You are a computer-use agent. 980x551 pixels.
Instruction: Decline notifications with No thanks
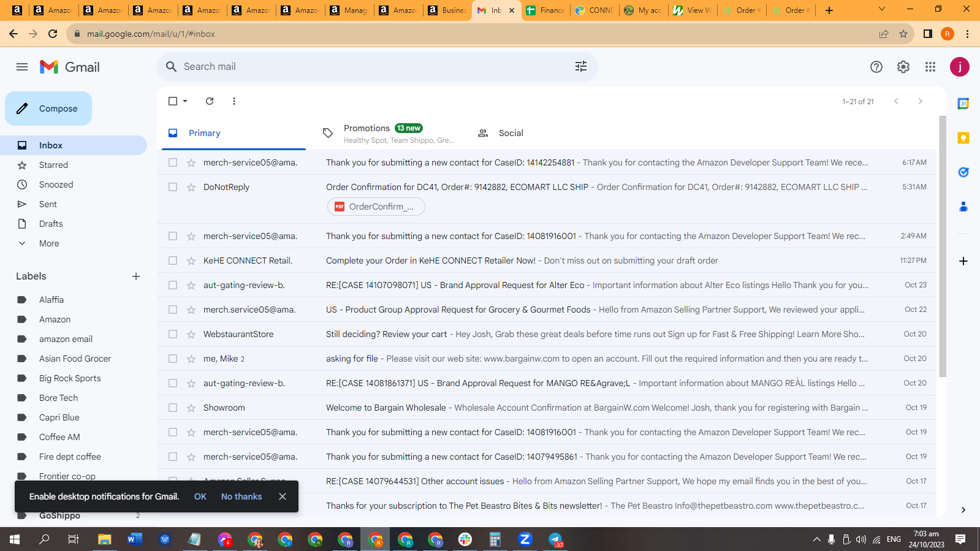241,496
